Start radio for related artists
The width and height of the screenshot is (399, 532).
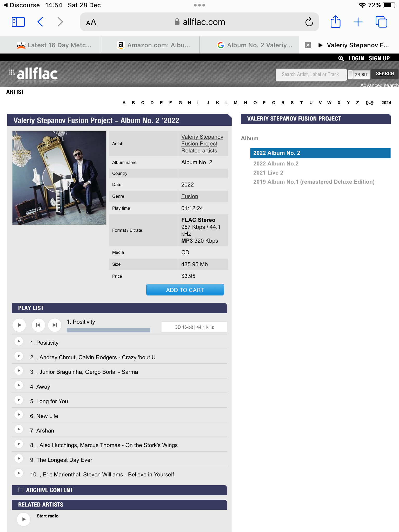pos(24,519)
